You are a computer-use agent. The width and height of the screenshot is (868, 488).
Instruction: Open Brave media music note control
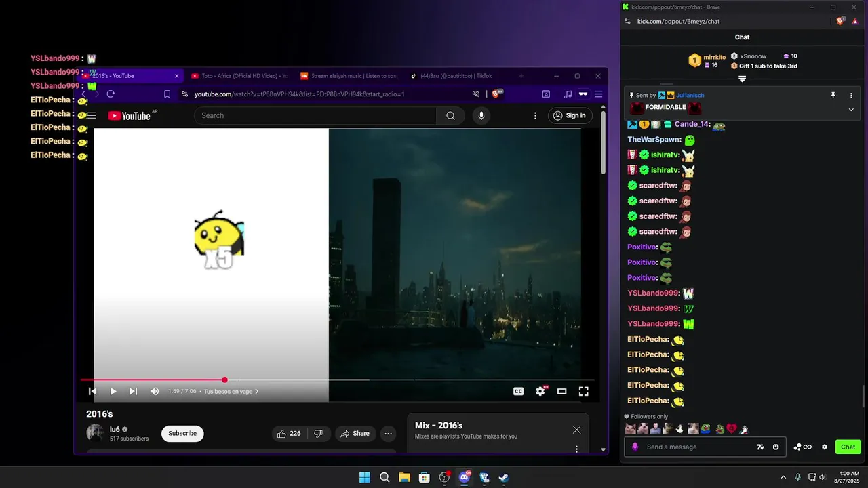point(568,94)
